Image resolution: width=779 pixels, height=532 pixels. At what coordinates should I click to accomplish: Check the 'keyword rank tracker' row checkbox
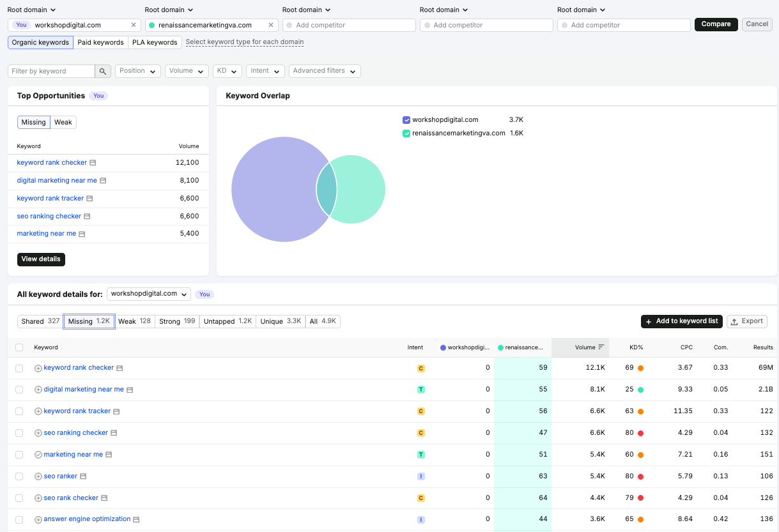coord(19,411)
